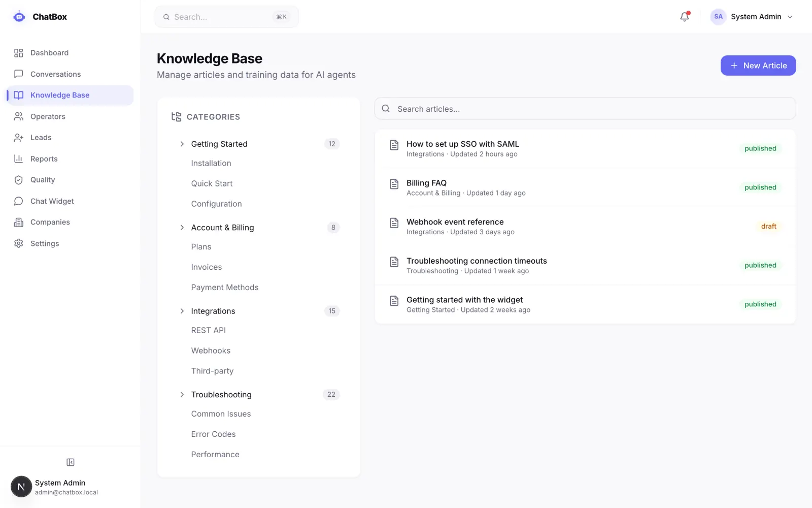Click the Chat Widget bubble icon
The height and width of the screenshot is (508, 812).
tap(19, 201)
